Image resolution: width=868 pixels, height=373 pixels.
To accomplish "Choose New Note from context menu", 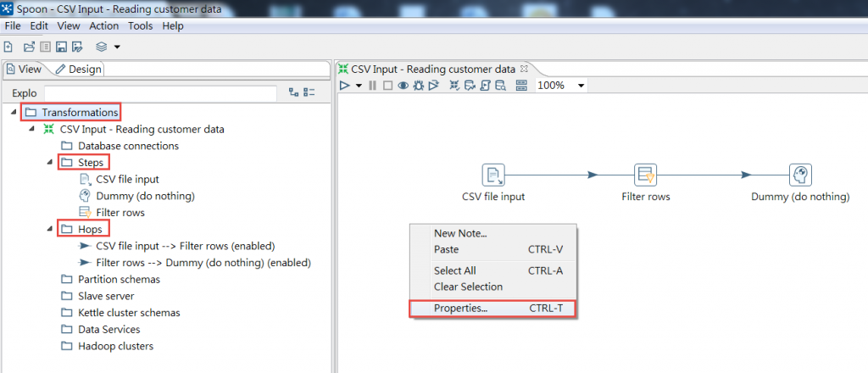I will (492, 233).
